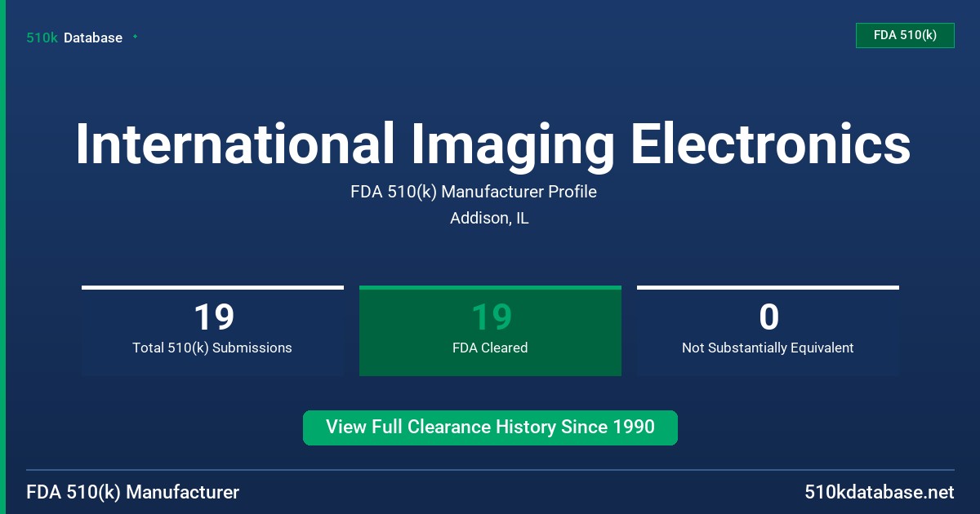Select the FDA 510(k) badge

coord(905,35)
